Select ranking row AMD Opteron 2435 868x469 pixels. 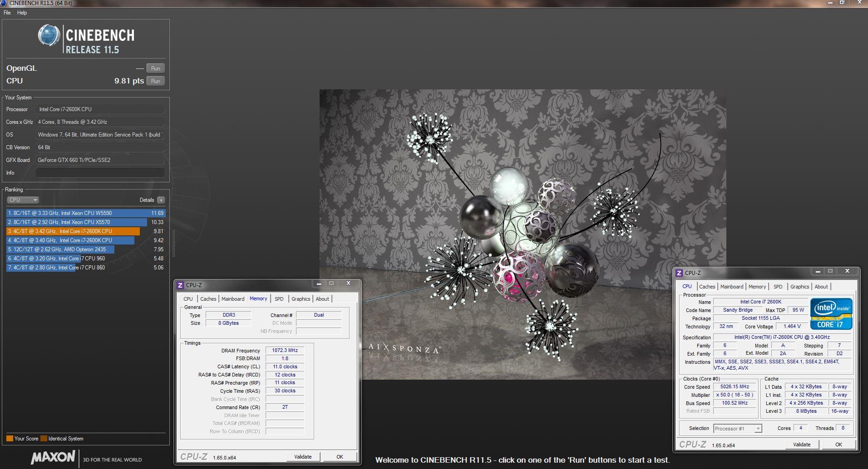click(x=86, y=249)
